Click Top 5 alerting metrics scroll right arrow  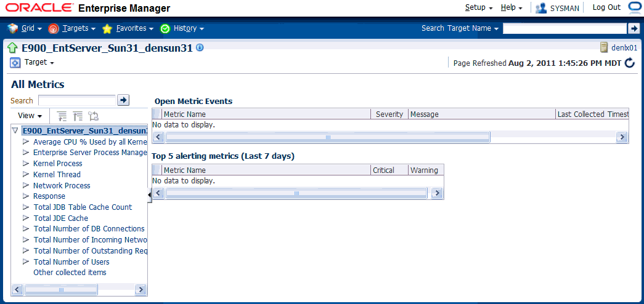click(438, 193)
